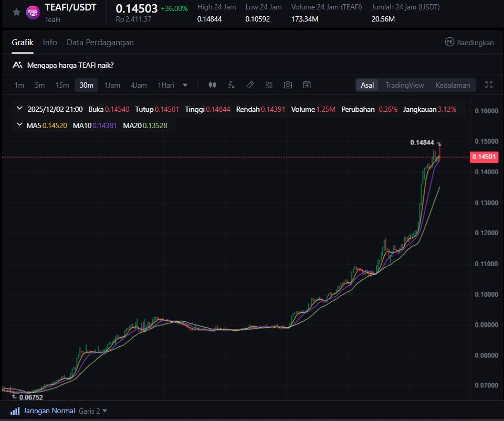Click the fullscreen expand icon

pyautogui.click(x=489, y=85)
